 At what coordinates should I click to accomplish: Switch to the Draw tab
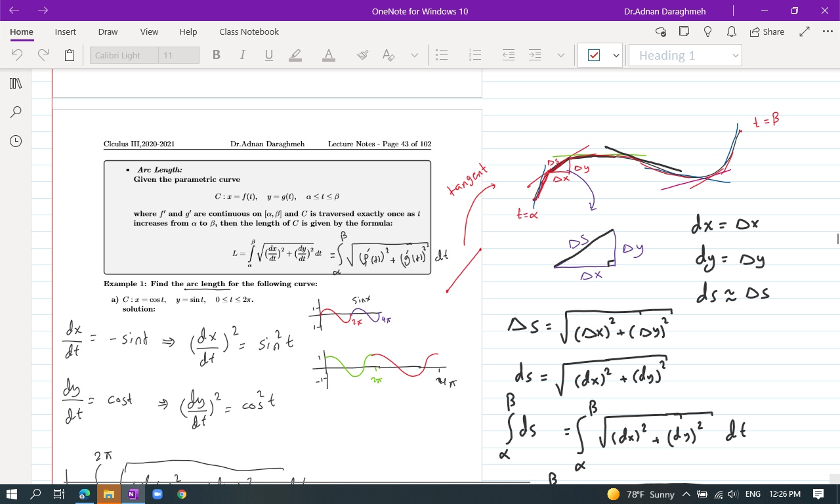[108, 31]
